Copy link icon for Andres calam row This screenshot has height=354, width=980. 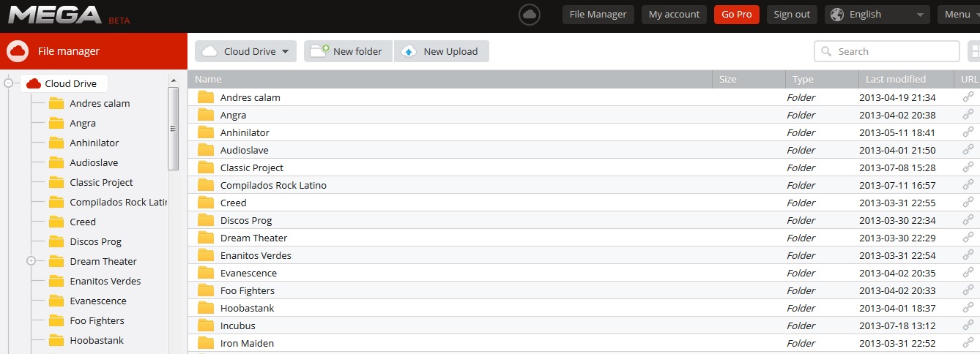pos(968,97)
